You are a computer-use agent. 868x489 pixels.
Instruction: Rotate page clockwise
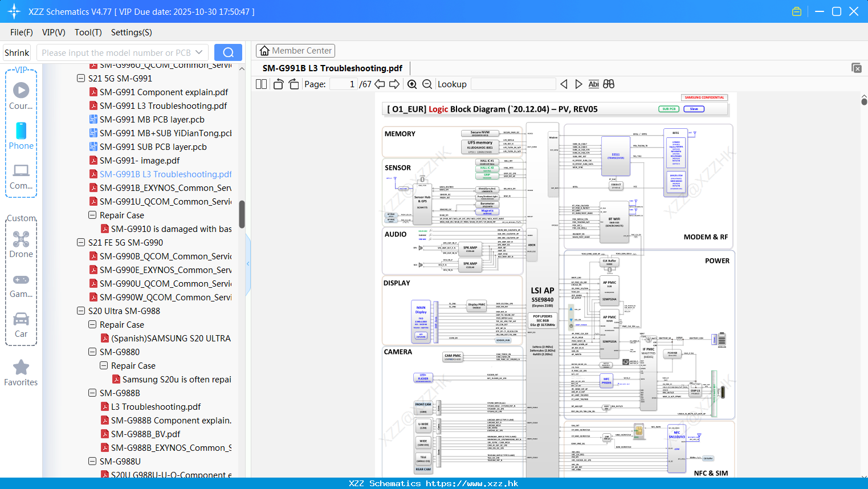[294, 84]
